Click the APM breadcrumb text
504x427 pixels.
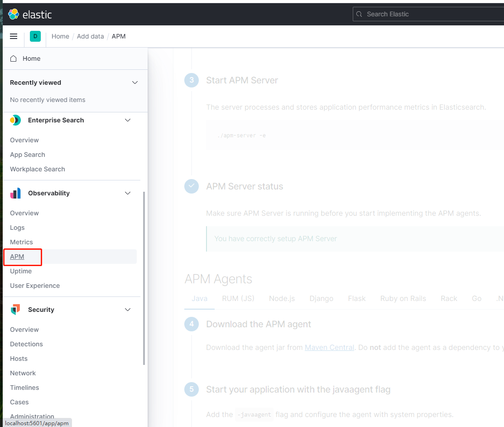click(x=119, y=36)
